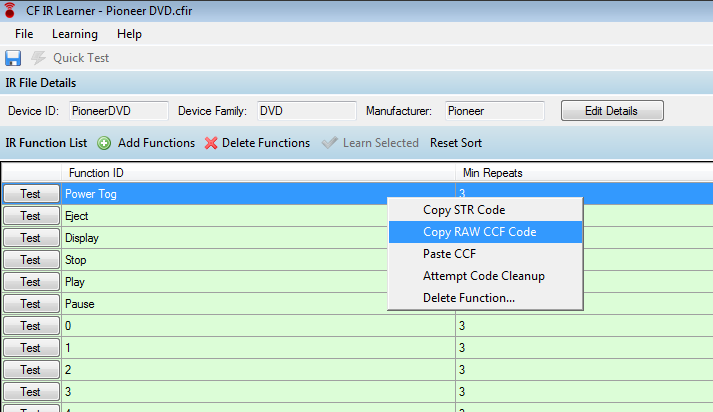The height and width of the screenshot is (412, 713).
Task: Select Copy RAW CCF Code option
Action: [479, 232]
